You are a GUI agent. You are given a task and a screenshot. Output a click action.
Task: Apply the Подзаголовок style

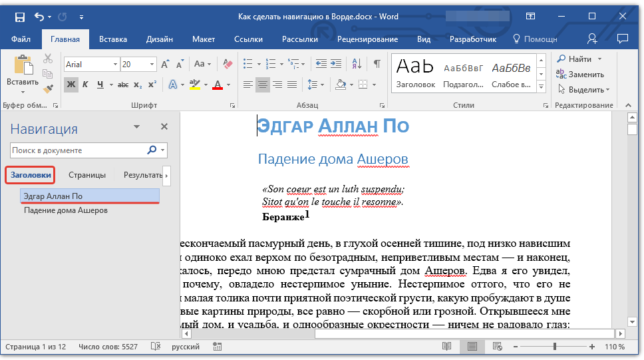[463, 74]
